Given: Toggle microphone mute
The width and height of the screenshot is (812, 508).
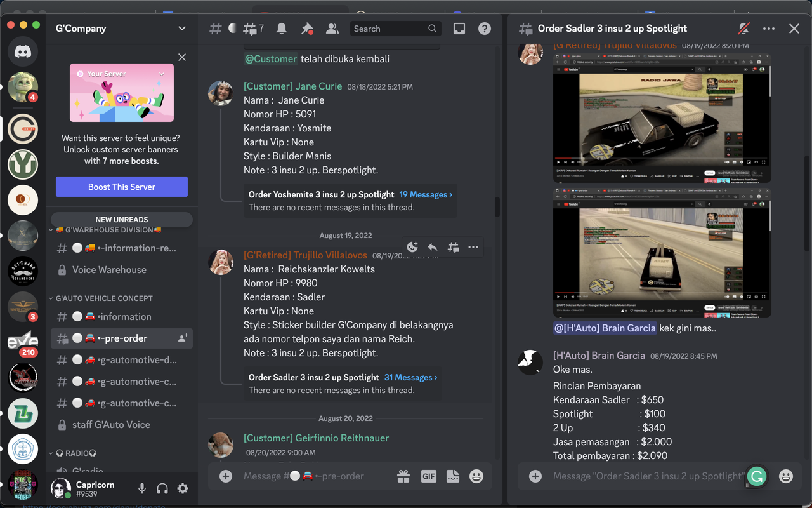Looking at the screenshot, I should point(142,488).
